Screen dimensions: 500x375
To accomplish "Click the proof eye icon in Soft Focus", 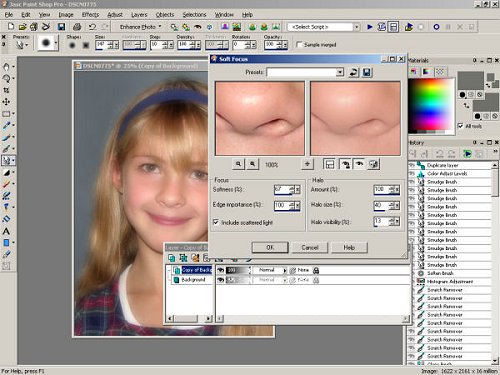I will 359,164.
